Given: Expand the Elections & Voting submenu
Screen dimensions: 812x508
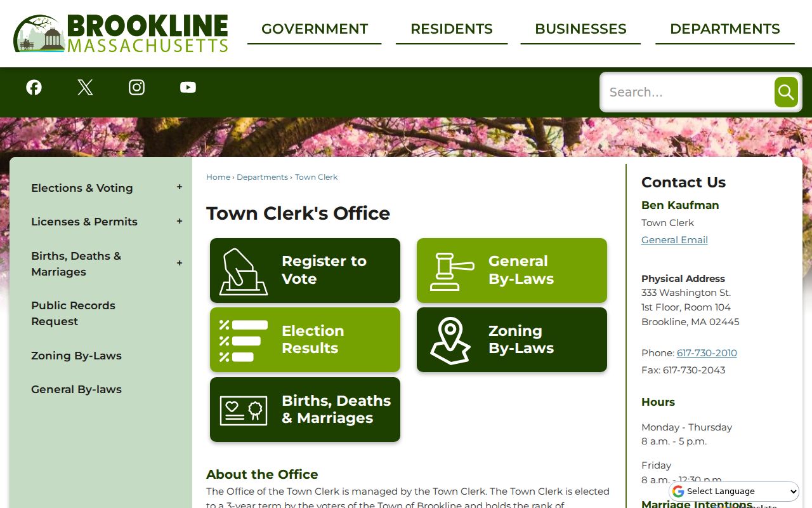Looking at the screenshot, I should (x=180, y=187).
